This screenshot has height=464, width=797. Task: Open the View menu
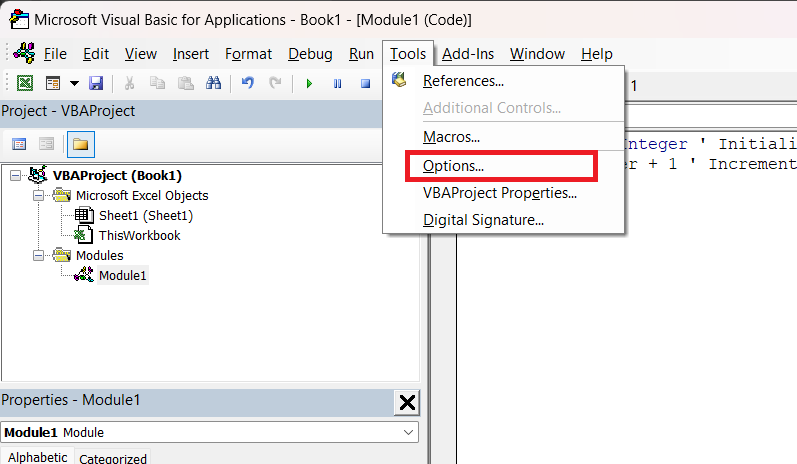point(141,54)
